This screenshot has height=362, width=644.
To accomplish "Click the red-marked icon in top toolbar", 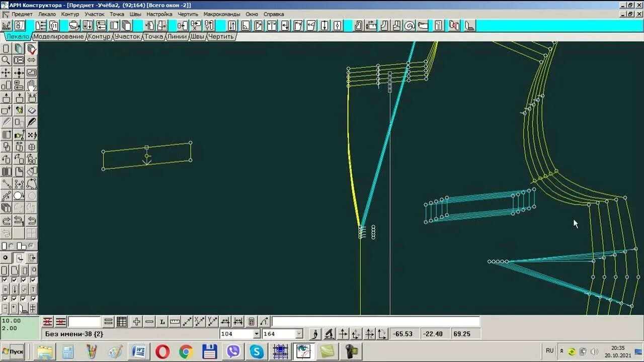I will pos(454,25).
